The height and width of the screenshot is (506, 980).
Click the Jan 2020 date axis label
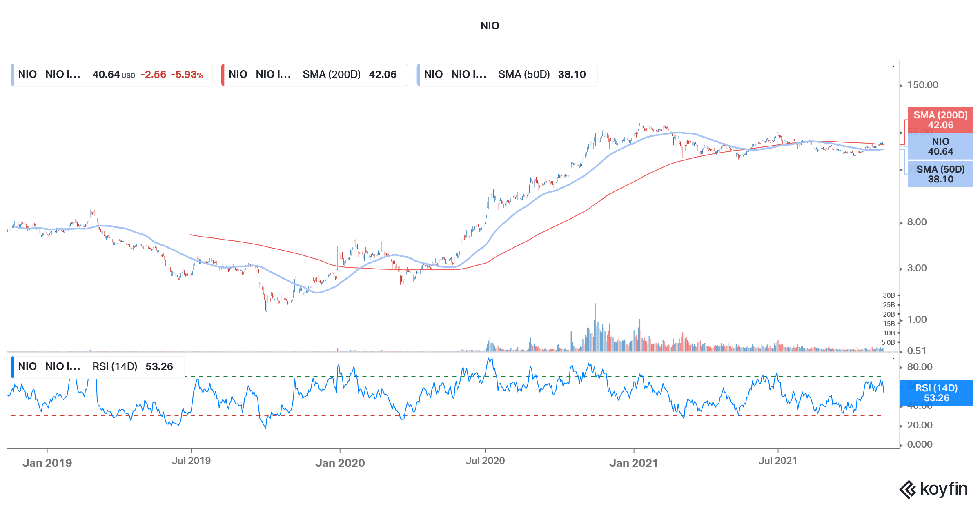(x=340, y=463)
